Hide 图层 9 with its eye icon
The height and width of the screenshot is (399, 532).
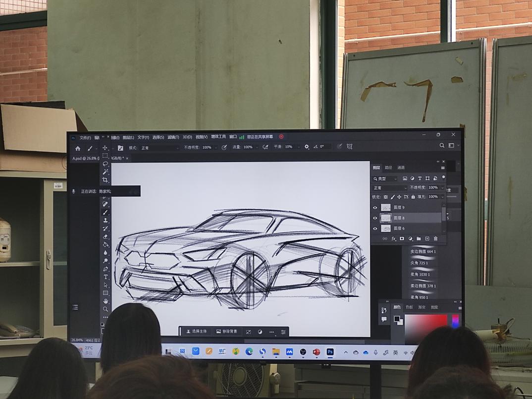point(375,208)
